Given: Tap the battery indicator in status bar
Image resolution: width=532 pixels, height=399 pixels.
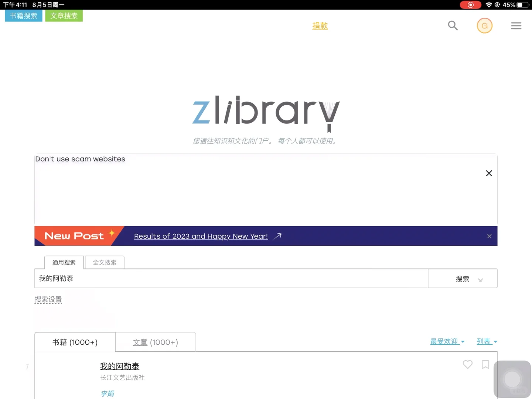Looking at the screenshot, I should (x=522, y=5).
